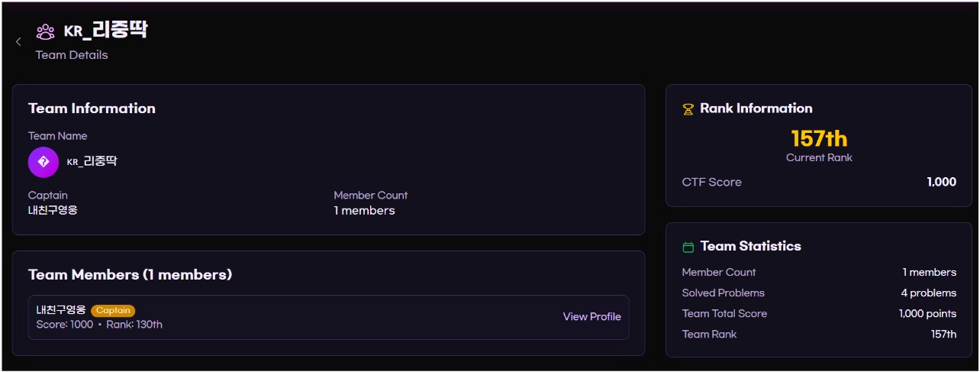The height and width of the screenshot is (372, 980).
Task: Click the purple team avatar circle
Action: click(x=44, y=162)
